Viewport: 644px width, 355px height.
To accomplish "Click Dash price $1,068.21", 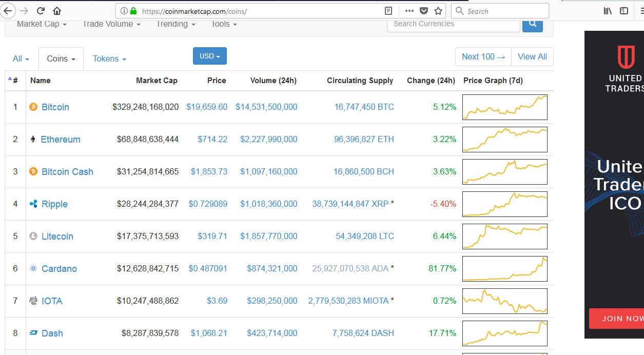I will pyautogui.click(x=209, y=333).
